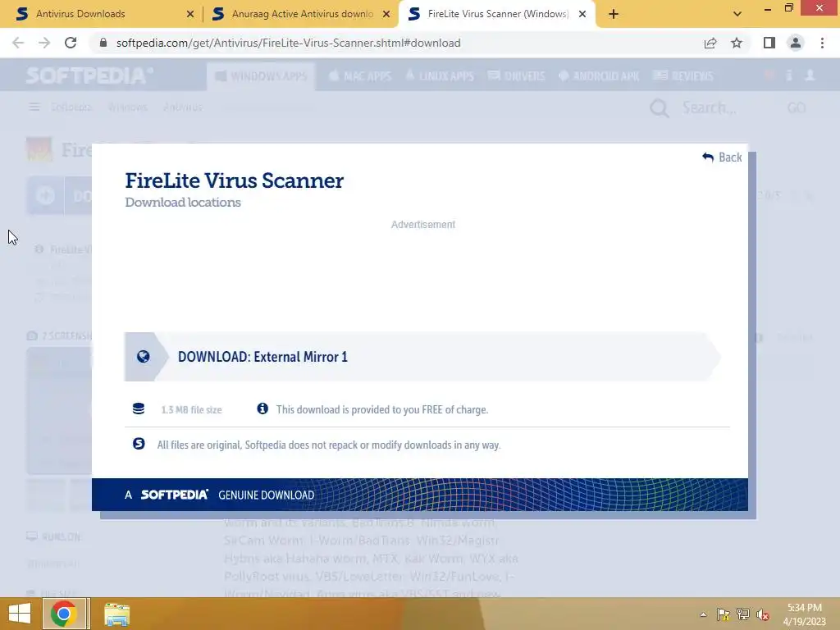Open Chrome's three-dot menu
Screen dimensions: 840x630
(822, 43)
